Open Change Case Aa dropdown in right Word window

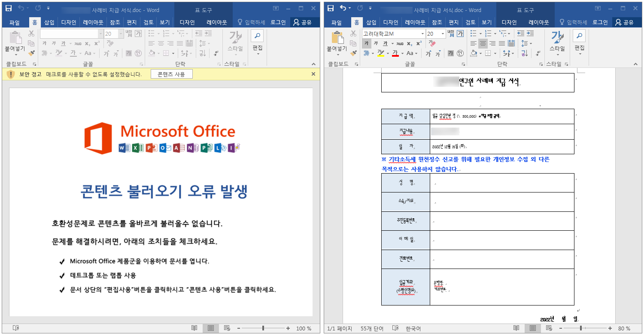point(412,53)
